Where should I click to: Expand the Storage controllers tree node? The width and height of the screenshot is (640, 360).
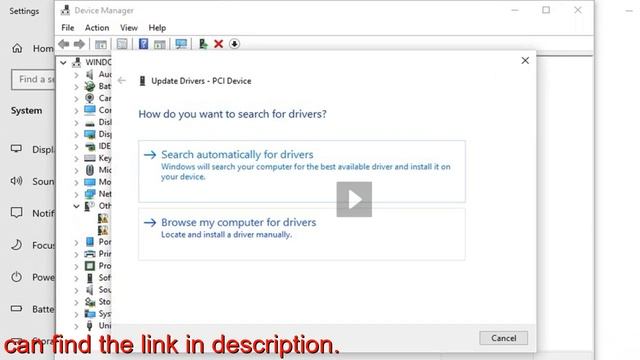[76, 302]
